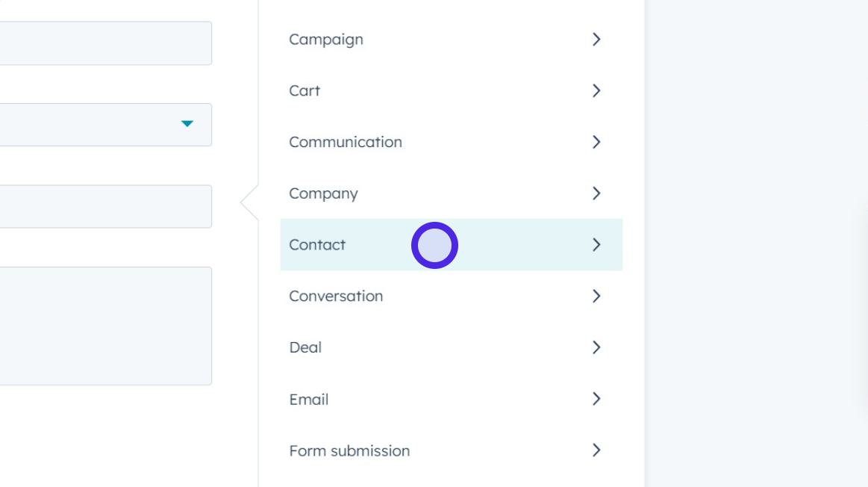The image size is (868, 487).
Task: Open the Company category
Action: (323, 193)
